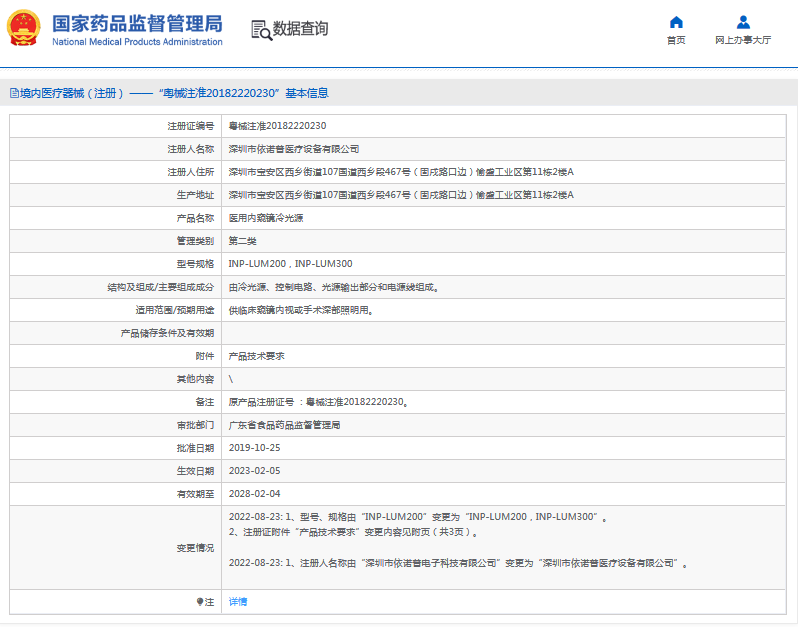The height and width of the screenshot is (627, 798).
Task: Select product name 医用内窥镜冷光源
Action: click(x=266, y=218)
